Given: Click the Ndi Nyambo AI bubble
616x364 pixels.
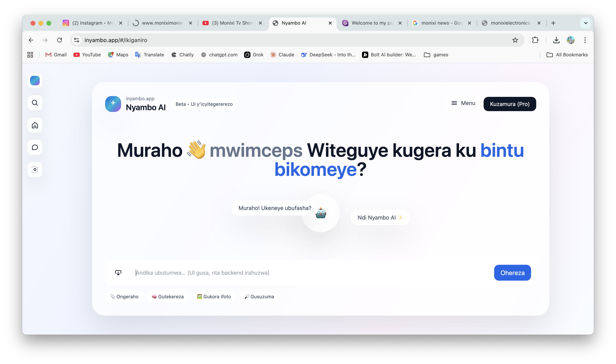Looking at the screenshot, I should pyautogui.click(x=380, y=218).
